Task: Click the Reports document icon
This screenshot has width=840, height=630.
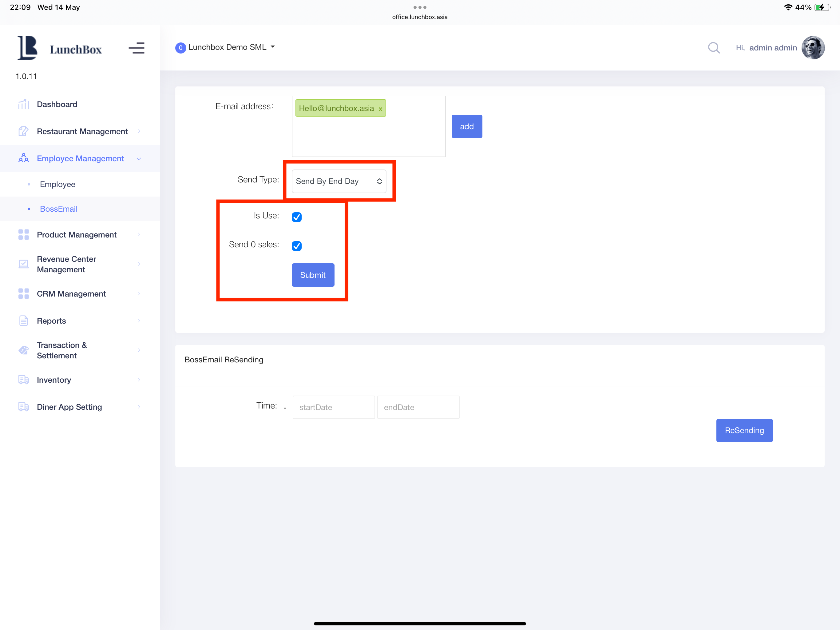Action: pyautogui.click(x=24, y=321)
